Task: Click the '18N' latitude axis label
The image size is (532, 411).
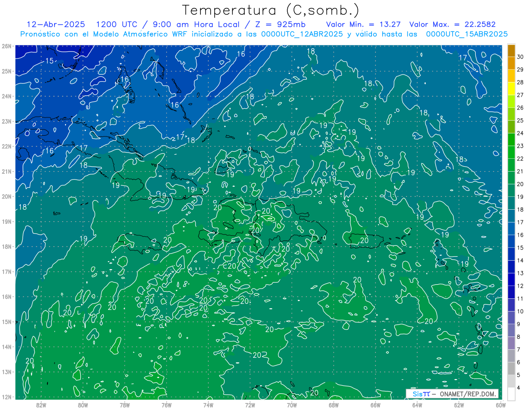Action: click(x=7, y=247)
